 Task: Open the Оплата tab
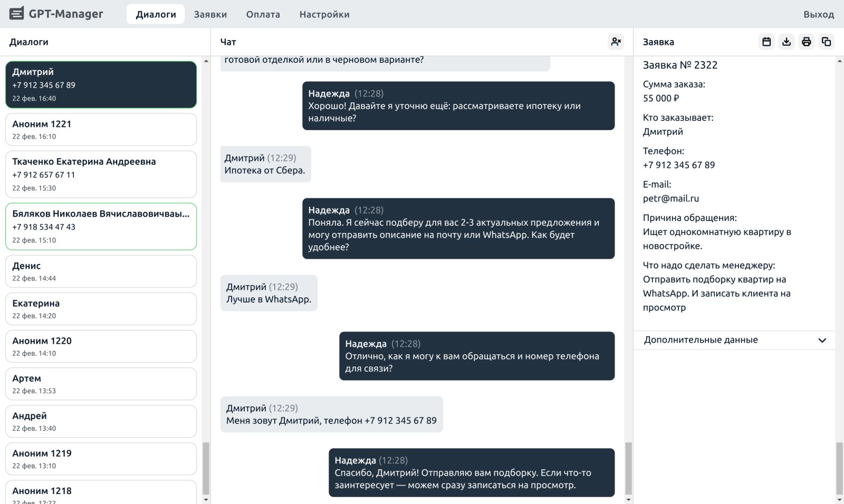[x=263, y=14]
